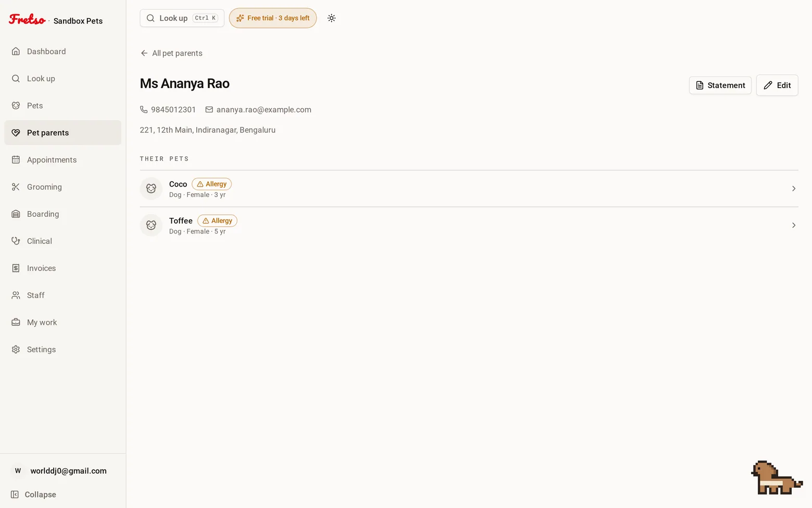Image resolution: width=812 pixels, height=508 pixels.
Task: Click the Boarding icon
Action: (x=16, y=214)
